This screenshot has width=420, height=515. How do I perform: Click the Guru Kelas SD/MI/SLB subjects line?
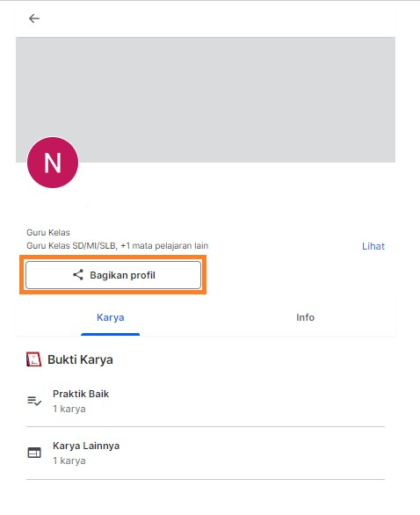coord(117,246)
